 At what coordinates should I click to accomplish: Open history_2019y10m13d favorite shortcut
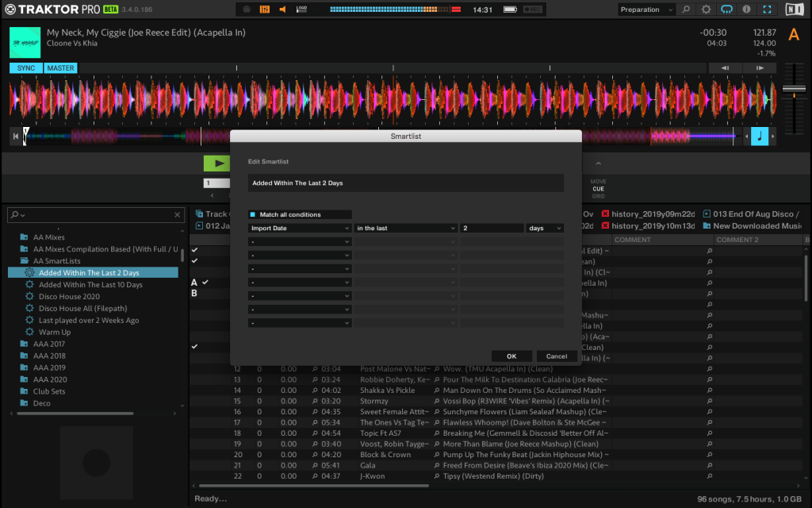point(649,226)
